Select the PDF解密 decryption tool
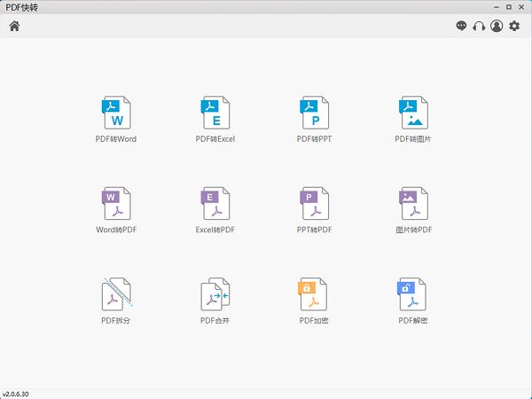 coord(413,294)
